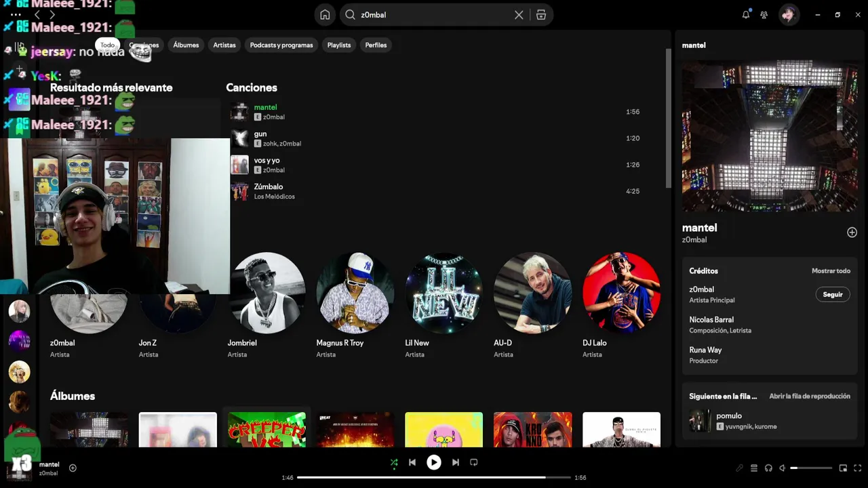
Task: Select the Podcasts y programas filter chip
Action: pyautogui.click(x=281, y=45)
